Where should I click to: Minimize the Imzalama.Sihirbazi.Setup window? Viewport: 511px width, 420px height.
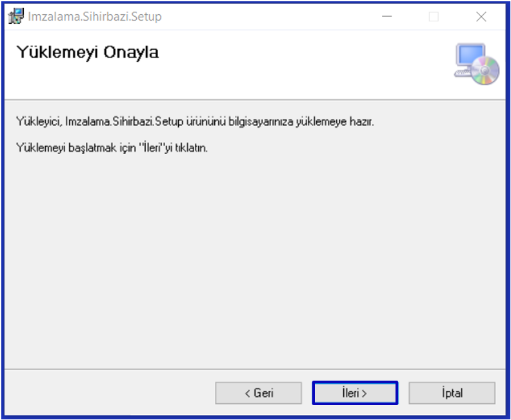[387, 17]
